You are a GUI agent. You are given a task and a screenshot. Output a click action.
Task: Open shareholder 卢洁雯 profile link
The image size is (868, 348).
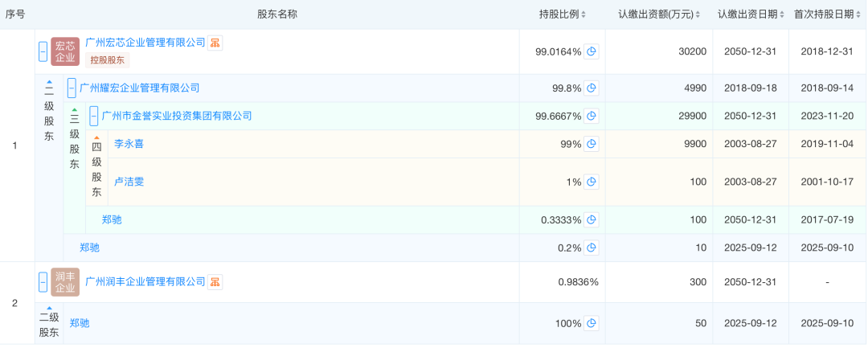pos(129,182)
